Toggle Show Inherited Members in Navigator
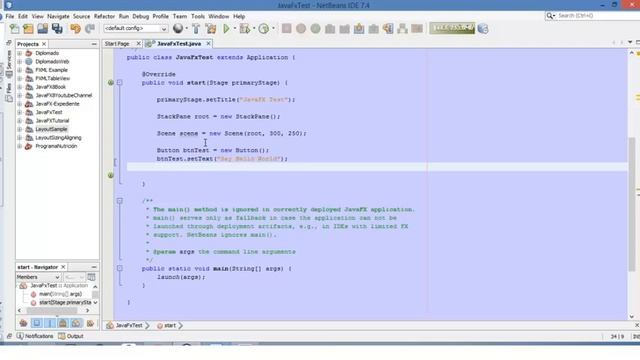Viewport: 640px width, 360px height. pos(23,323)
